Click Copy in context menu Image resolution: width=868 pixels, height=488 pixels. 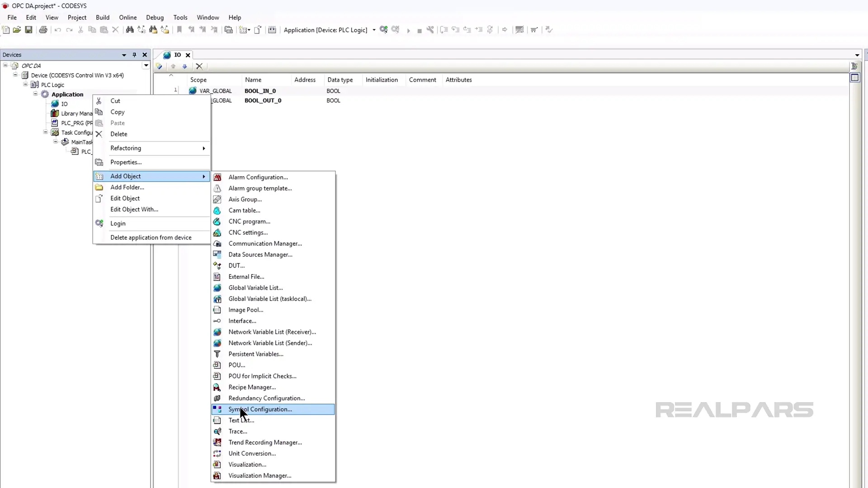(x=151, y=112)
